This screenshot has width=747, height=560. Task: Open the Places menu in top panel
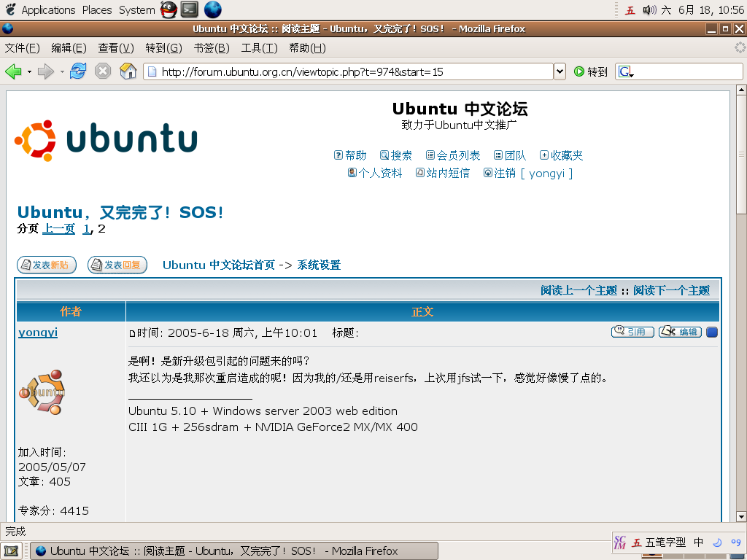(x=97, y=10)
